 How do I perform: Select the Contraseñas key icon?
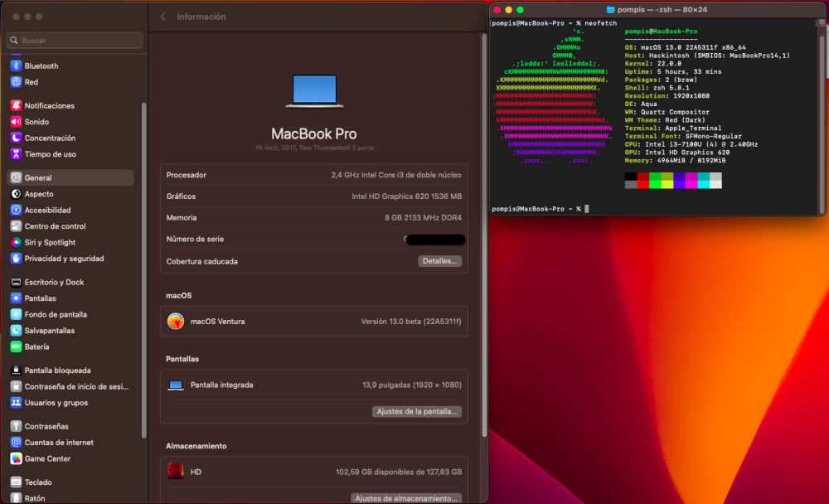[x=16, y=426]
